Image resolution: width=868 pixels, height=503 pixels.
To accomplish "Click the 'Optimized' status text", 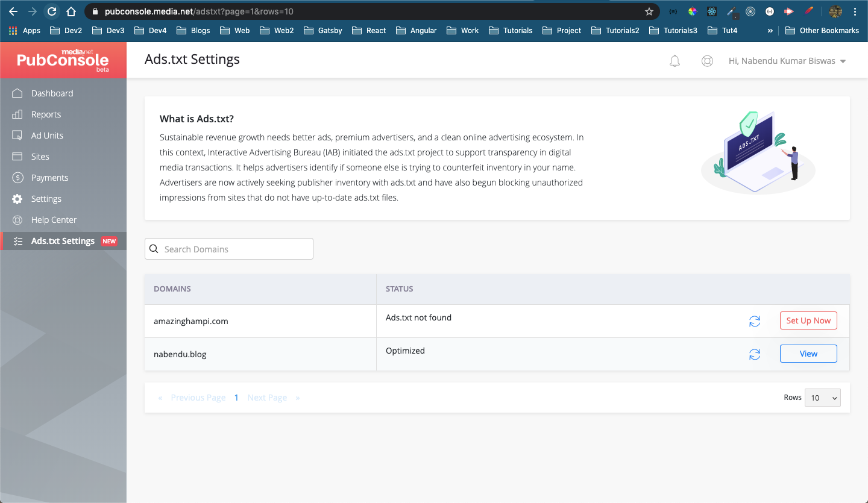I will [405, 351].
